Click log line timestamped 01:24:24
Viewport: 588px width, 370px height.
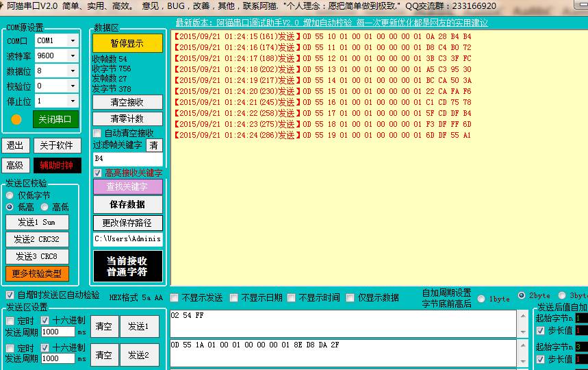[x=322, y=135]
